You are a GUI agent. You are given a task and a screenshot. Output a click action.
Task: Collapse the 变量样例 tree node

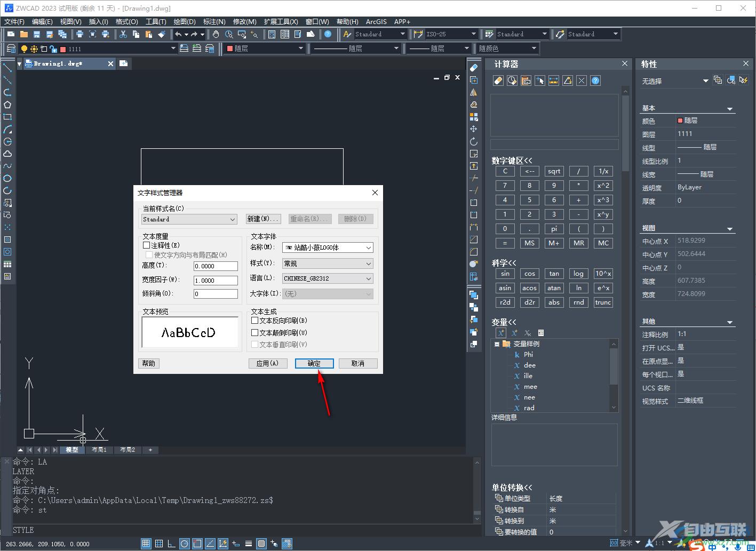coord(497,344)
